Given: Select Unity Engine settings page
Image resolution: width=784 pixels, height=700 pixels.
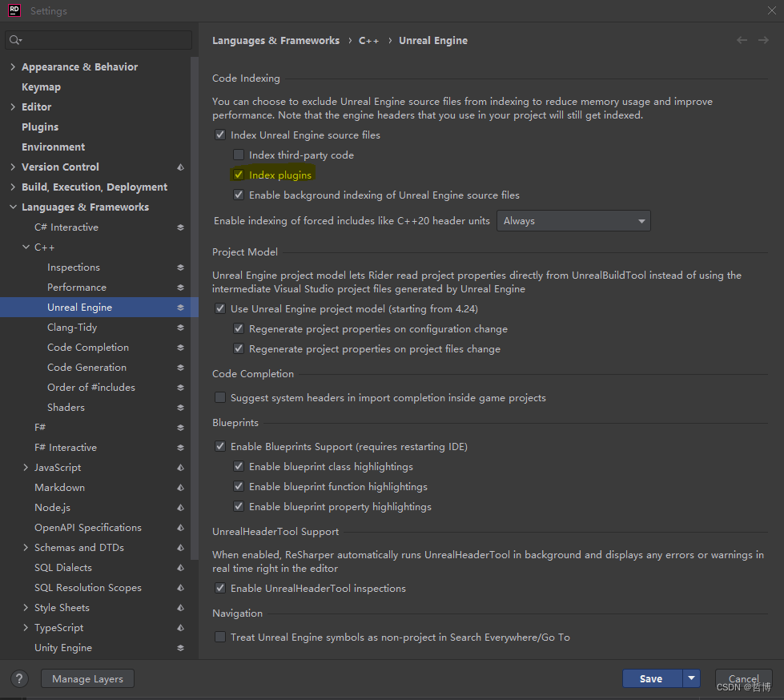Looking at the screenshot, I should click(x=63, y=647).
